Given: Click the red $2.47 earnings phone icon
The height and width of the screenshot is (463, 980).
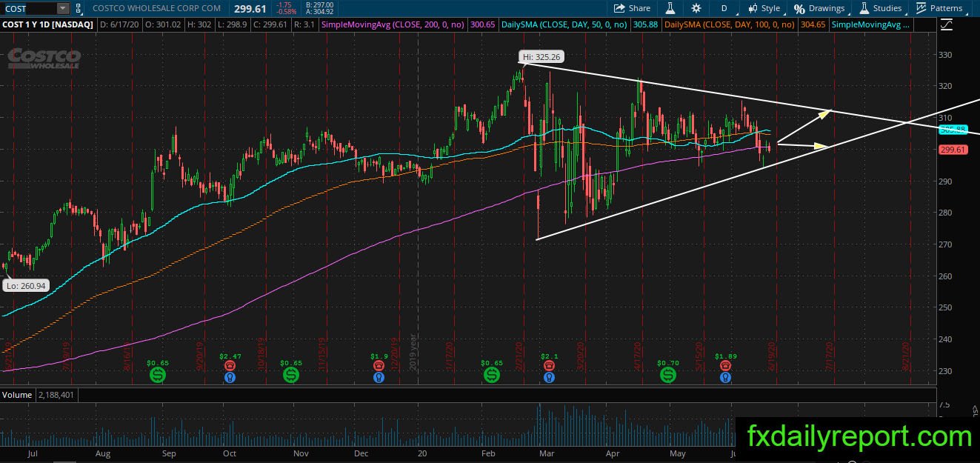Looking at the screenshot, I should (x=230, y=365).
